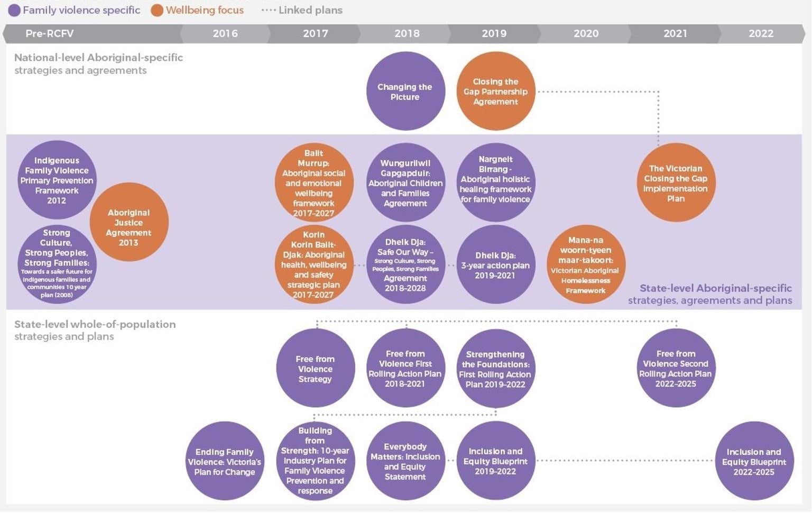Click the Aboriginal Justice Agreement 2013 circle

click(129, 223)
